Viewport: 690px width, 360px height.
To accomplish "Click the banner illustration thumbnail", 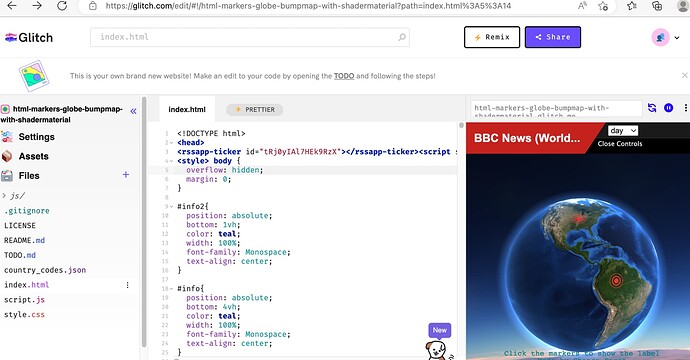I will (x=33, y=76).
